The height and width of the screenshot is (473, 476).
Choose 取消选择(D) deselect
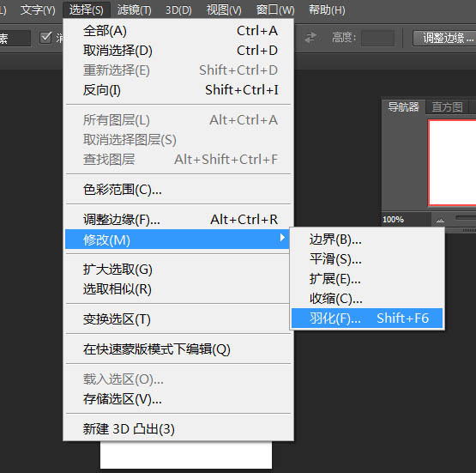coord(178,51)
